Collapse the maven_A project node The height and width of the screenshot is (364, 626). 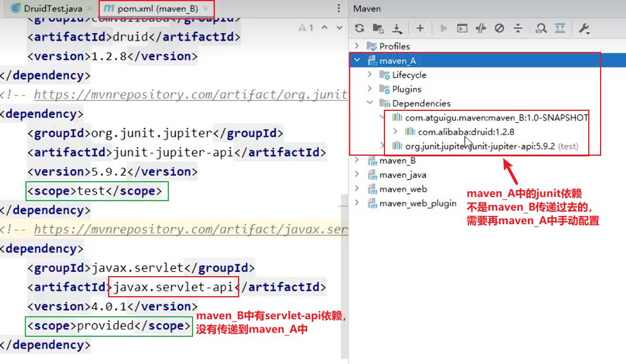click(357, 60)
